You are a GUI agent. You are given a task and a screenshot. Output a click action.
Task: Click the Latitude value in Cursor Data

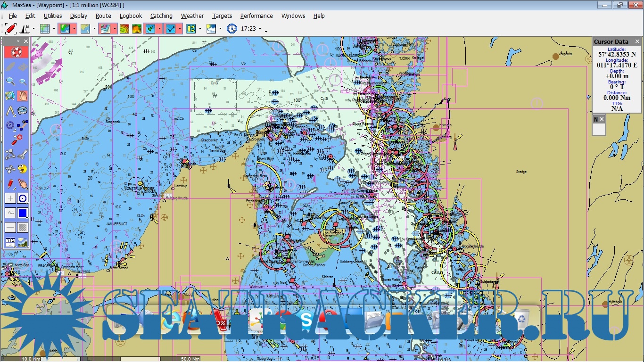point(617,54)
